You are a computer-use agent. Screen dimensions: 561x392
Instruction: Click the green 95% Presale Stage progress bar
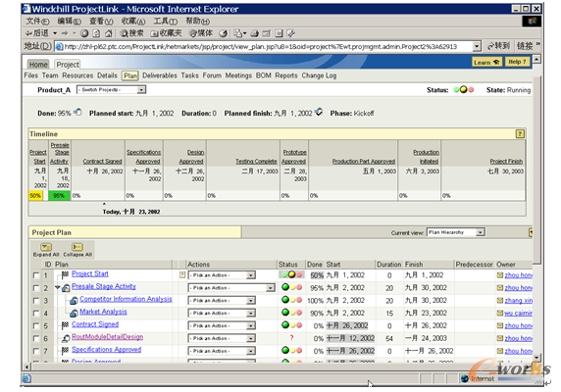(x=59, y=196)
